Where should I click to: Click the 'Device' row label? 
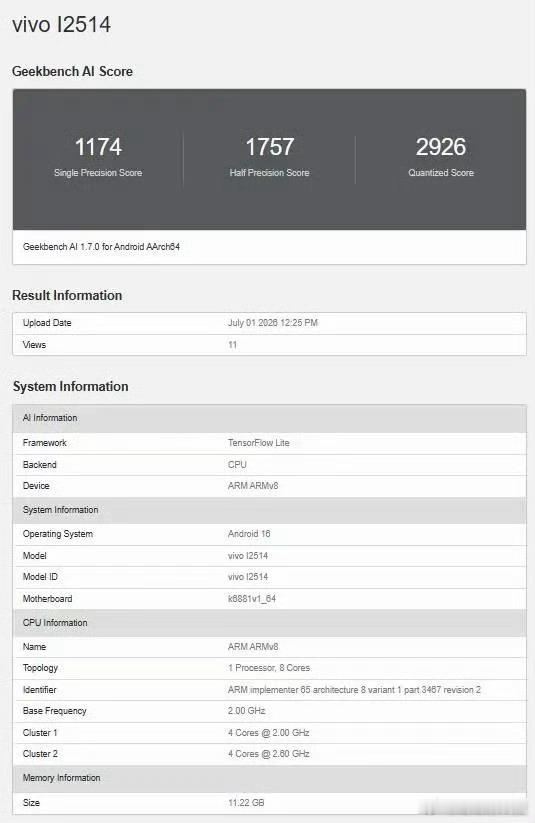coord(36,486)
